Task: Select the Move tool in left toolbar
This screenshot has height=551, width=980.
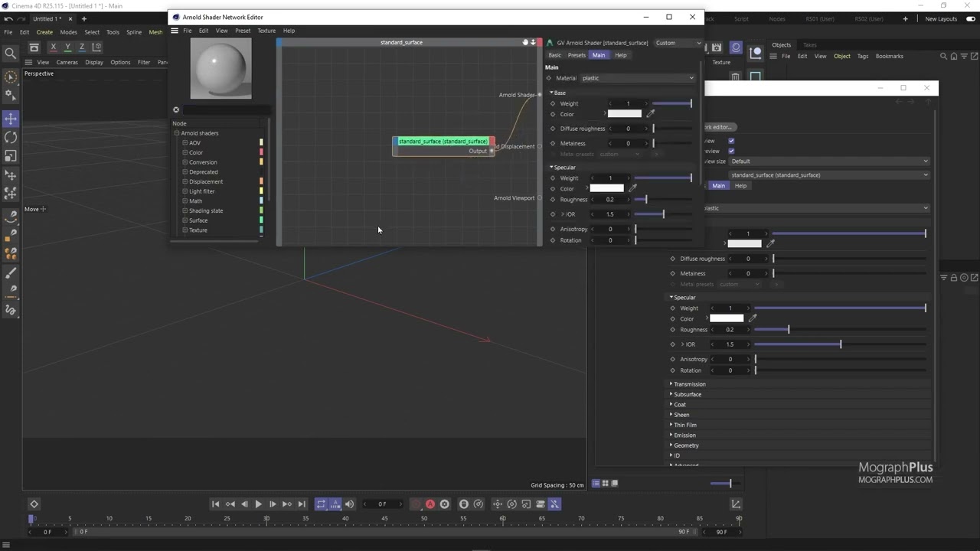Action: (x=11, y=119)
